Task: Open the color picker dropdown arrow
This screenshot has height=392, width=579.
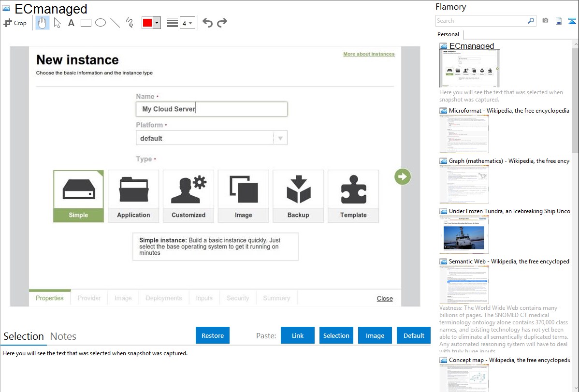Action: click(157, 23)
